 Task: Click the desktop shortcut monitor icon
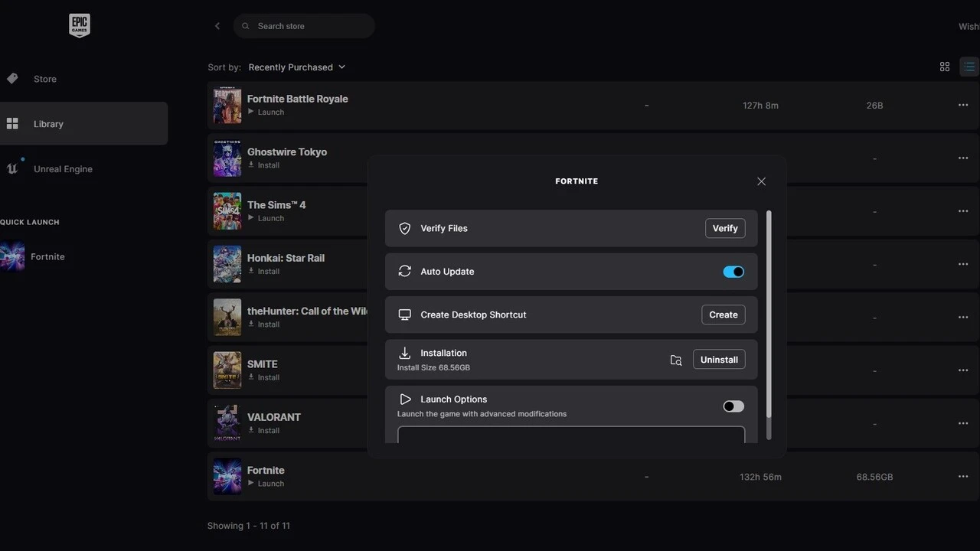coord(405,315)
